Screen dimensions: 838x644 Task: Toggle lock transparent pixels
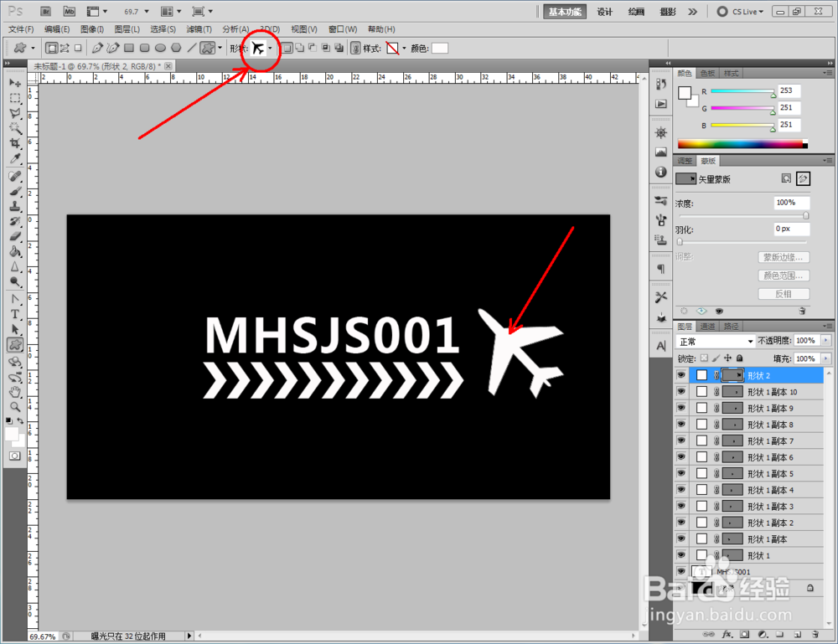705,358
